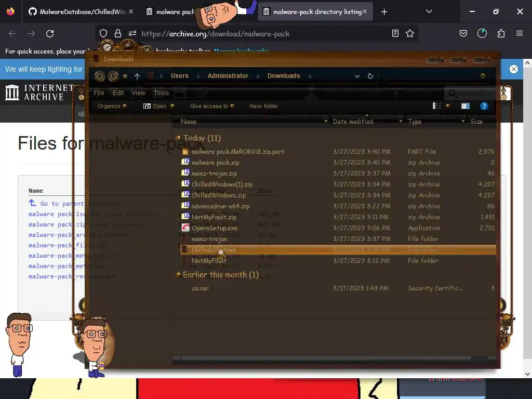Go back in the Downloads Explorer window
This screenshot has height=399, width=532.
click(x=99, y=76)
